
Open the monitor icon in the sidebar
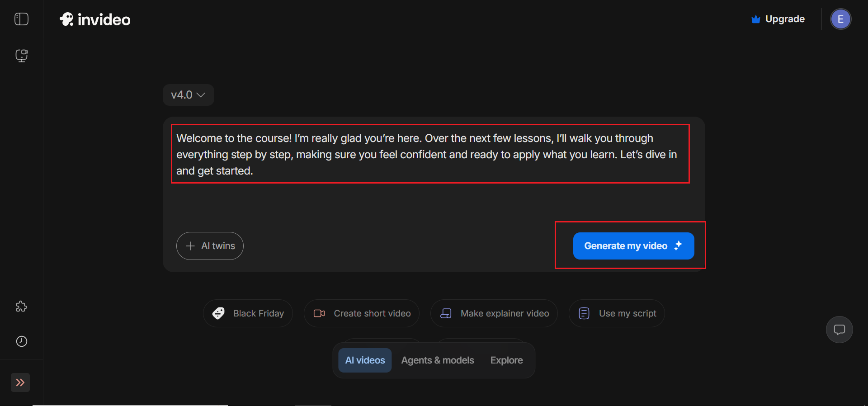point(21,56)
